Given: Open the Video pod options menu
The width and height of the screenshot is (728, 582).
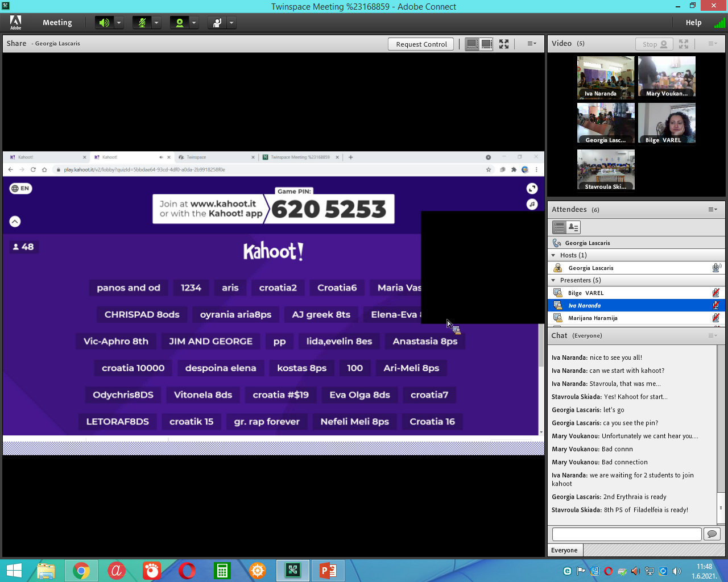Looking at the screenshot, I should tap(712, 44).
